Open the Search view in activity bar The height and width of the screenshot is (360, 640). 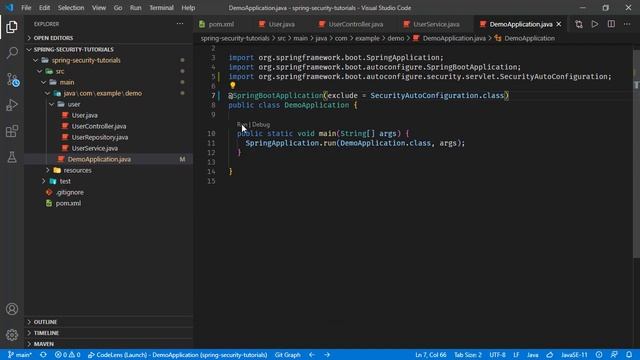(x=12, y=53)
